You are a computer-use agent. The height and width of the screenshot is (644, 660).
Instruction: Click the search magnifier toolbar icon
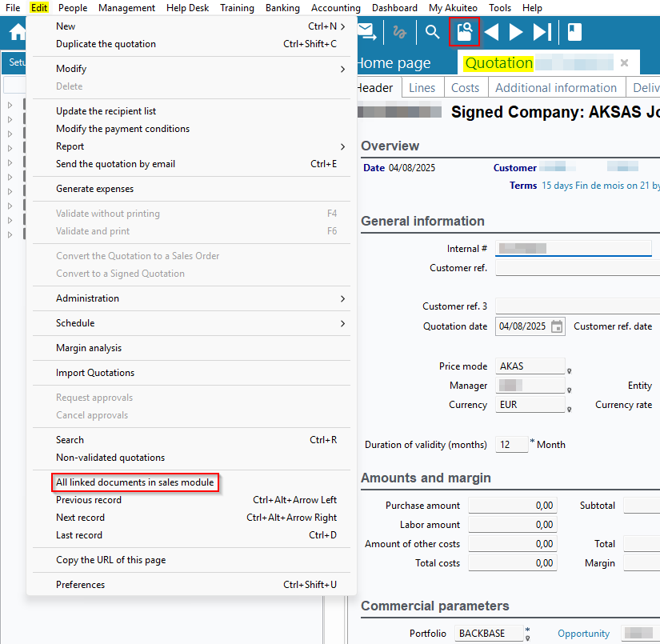(432, 32)
